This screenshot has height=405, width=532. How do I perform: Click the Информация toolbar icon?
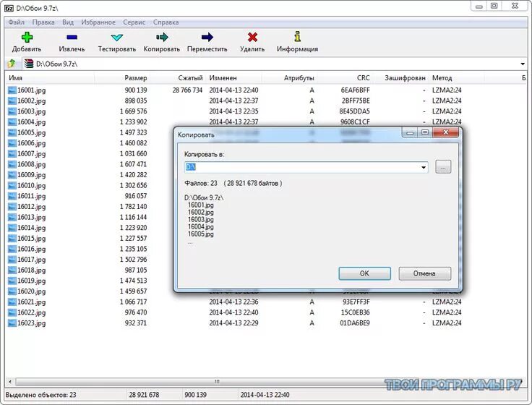pos(298,37)
